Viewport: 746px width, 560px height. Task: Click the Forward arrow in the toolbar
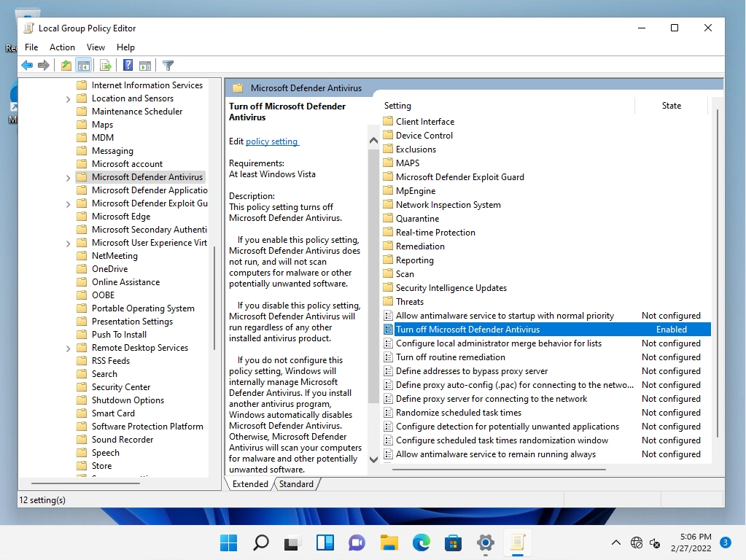coord(43,65)
